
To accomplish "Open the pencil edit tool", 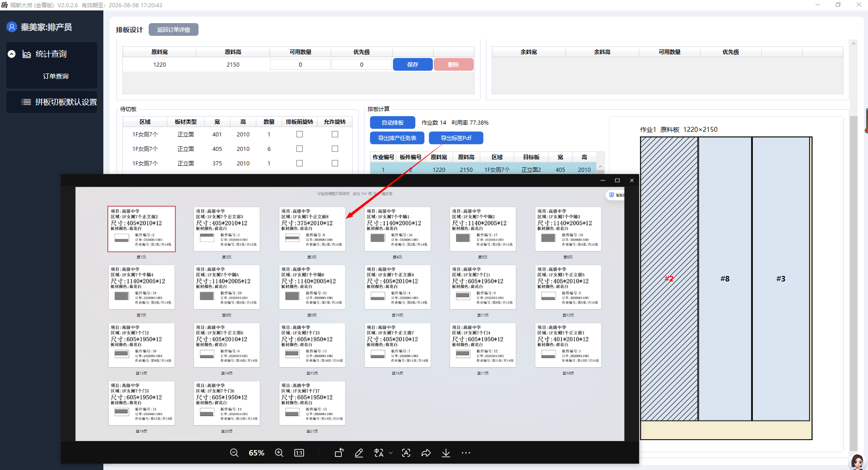I will [x=359, y=453].
